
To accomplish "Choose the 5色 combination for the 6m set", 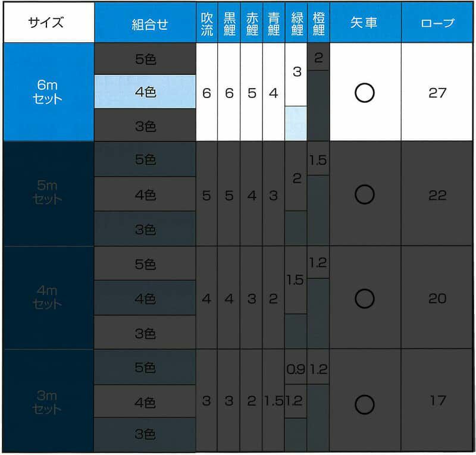I will [145, 59].
